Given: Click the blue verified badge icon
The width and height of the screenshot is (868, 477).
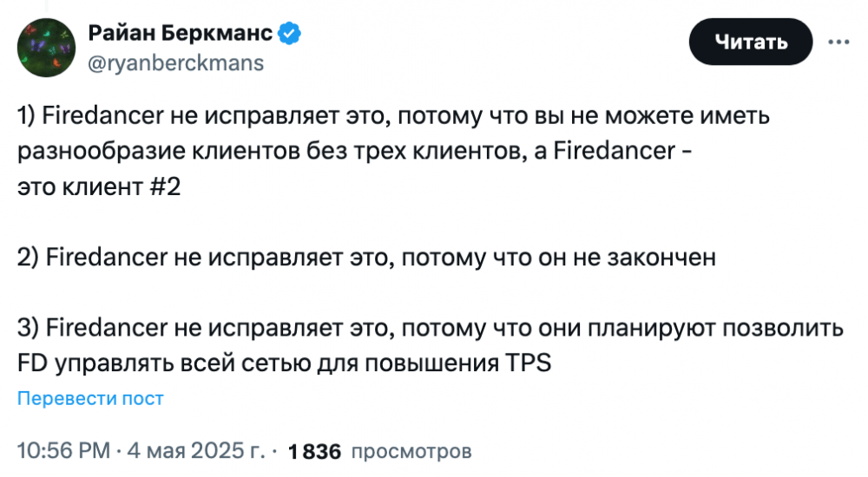Looking at the screenshot, I should tap(290, 34).
